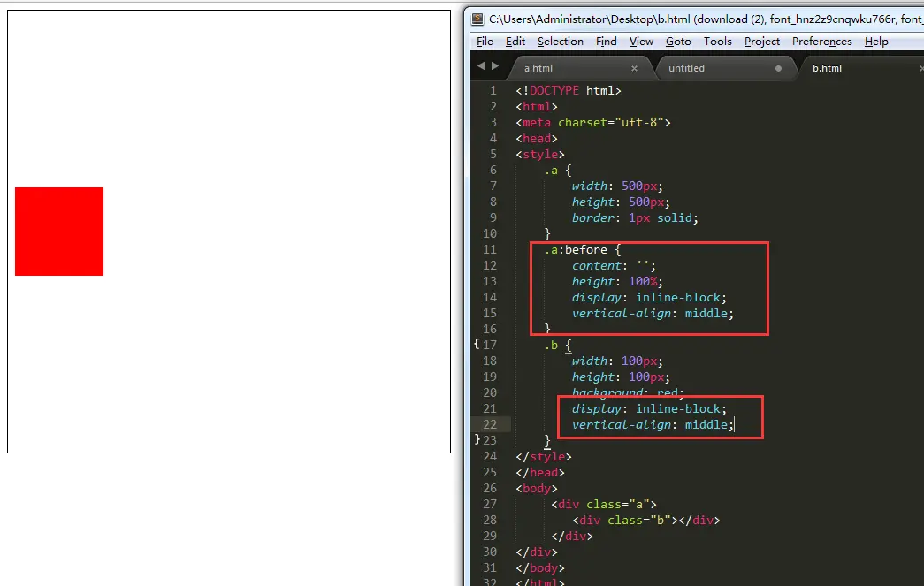Click line number 23 in the gutter

pos(490,440)
